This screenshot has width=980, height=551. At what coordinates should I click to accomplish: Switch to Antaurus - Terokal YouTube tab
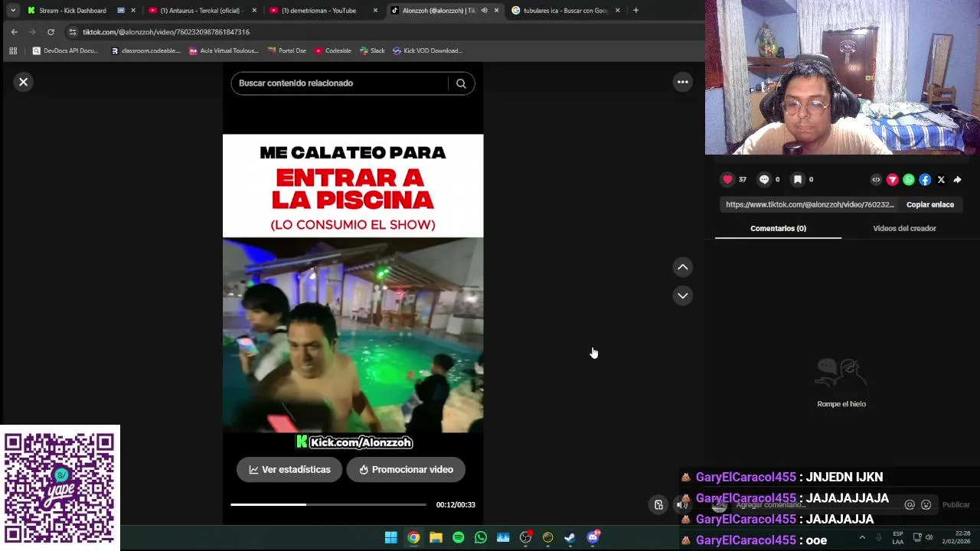pyautogui.click(x=201, y=11)
